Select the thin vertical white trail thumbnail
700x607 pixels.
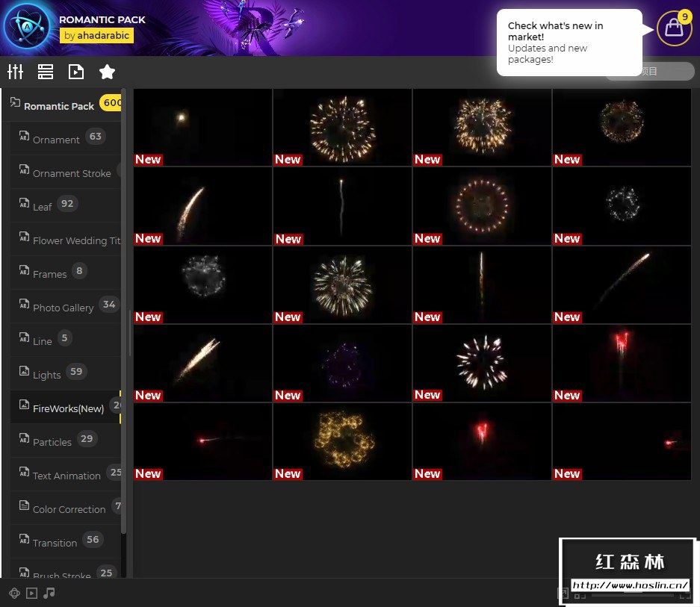pos(342,206)
